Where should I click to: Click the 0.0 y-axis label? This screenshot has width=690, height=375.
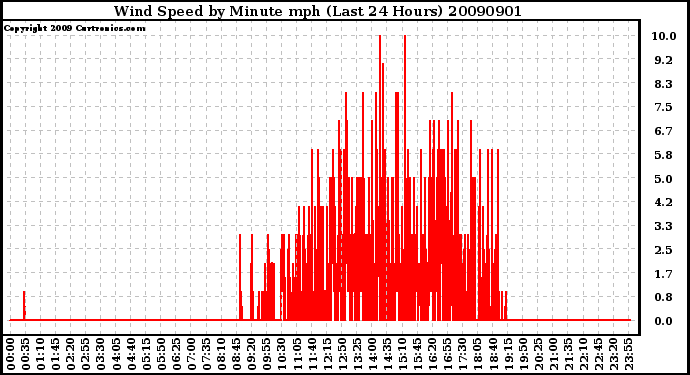663,321
